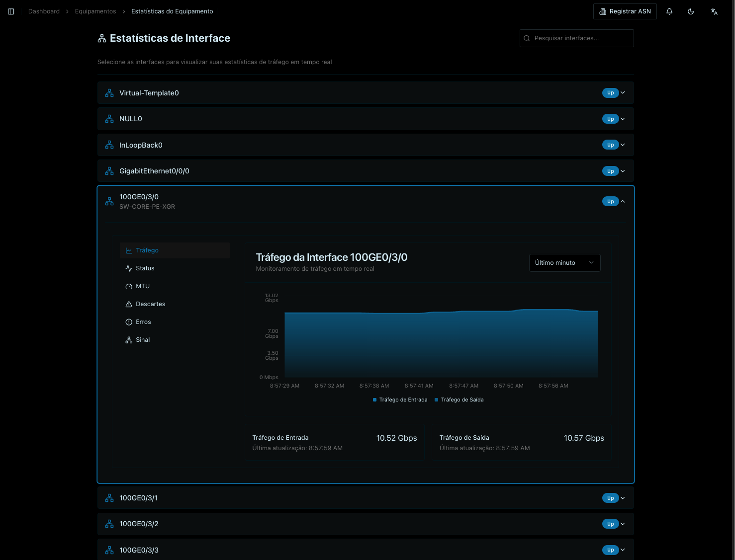Click the Tráfego de Entrada legend marker
Viewport: 735px width, 560px height.
tap(374, 400)
